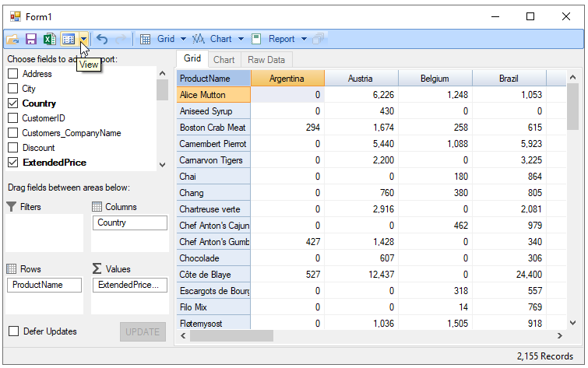Expand the Report dropdown arrow

304,39
